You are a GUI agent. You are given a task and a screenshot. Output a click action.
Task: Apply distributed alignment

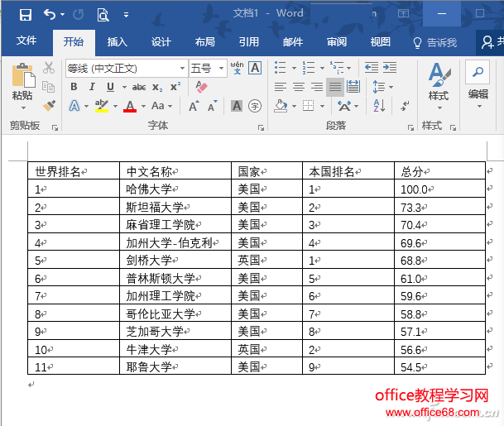tap(353, 87)
